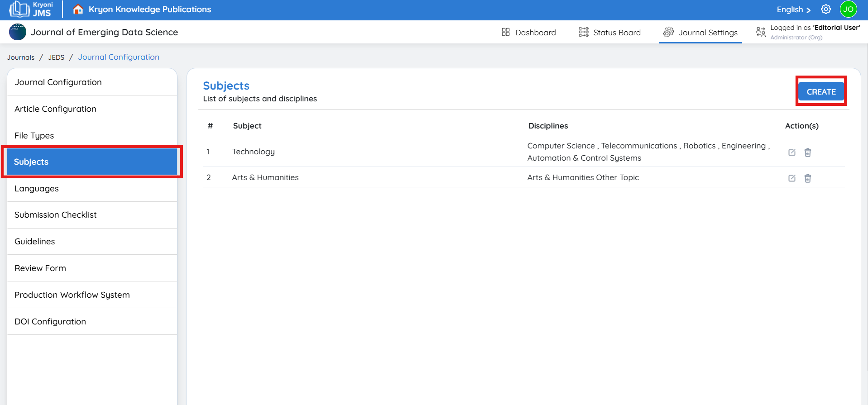
Task: Select Submission Checklist in sidebar
Action: [56, 215]
